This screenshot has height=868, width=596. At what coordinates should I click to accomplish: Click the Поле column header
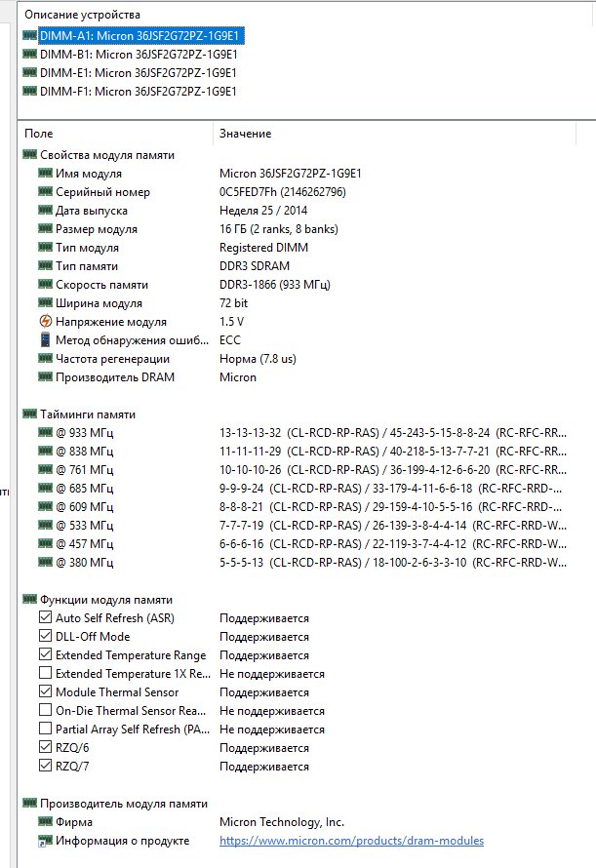coord(38,134)
